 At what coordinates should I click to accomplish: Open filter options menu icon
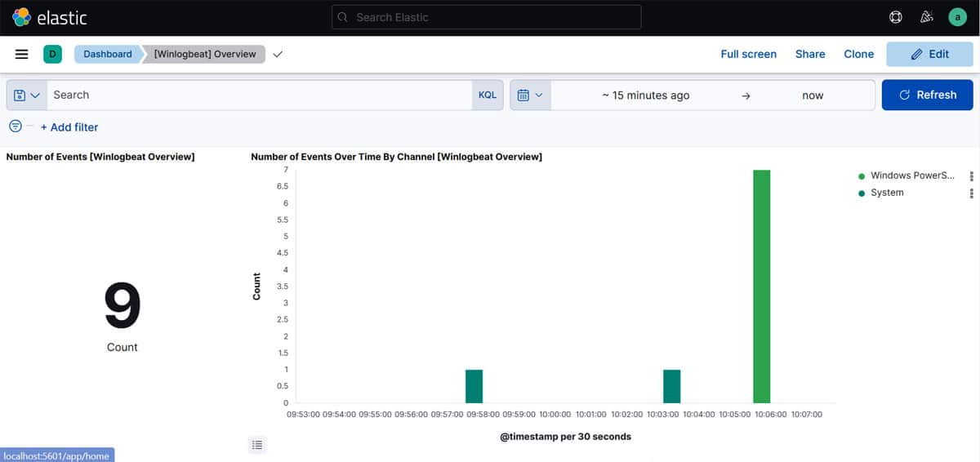pos(16,127)
